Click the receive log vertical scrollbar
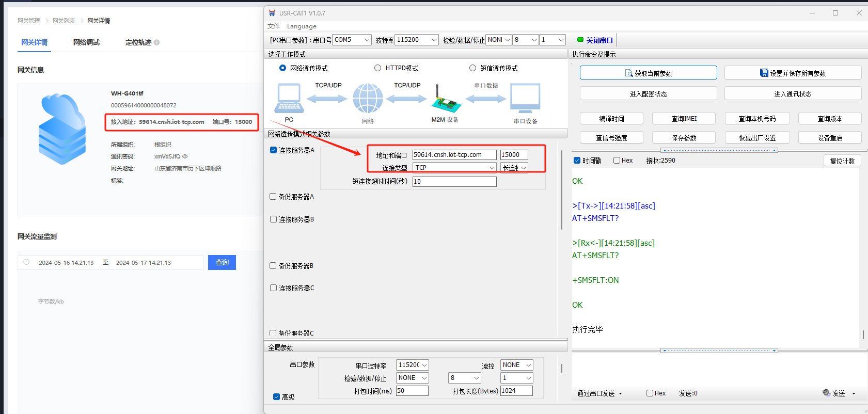Viewport: 868px width, 414px height. 863,335
